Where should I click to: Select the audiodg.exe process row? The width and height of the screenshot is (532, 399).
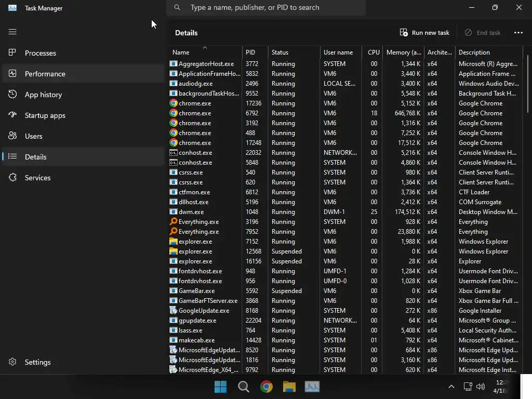345,84
